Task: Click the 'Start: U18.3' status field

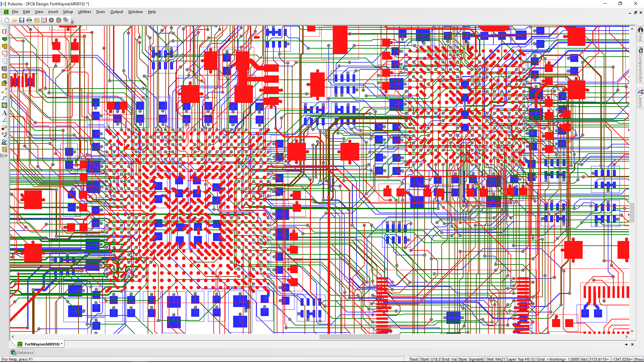Action: pyautogui.click(x=430, y=359)
